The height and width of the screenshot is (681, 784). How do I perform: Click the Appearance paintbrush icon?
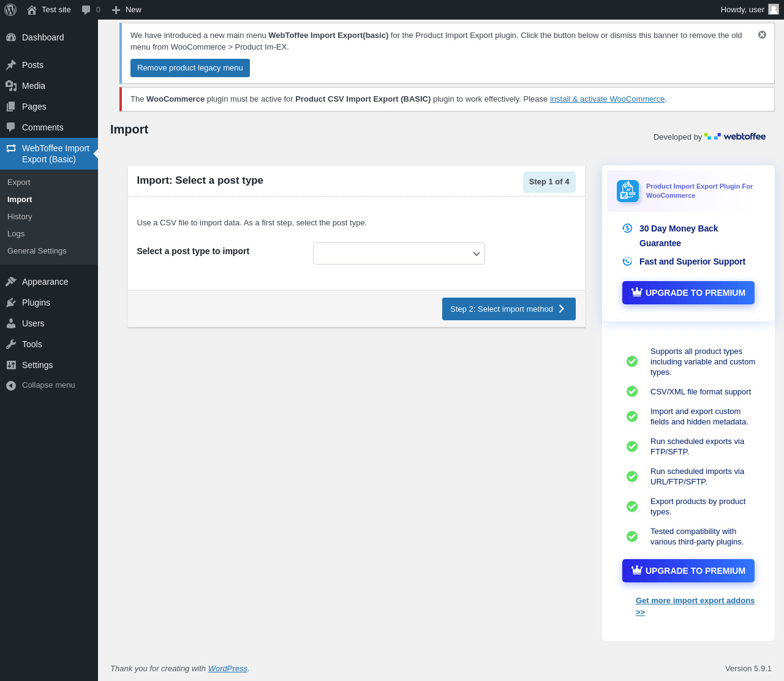click(x=11, y=282)
